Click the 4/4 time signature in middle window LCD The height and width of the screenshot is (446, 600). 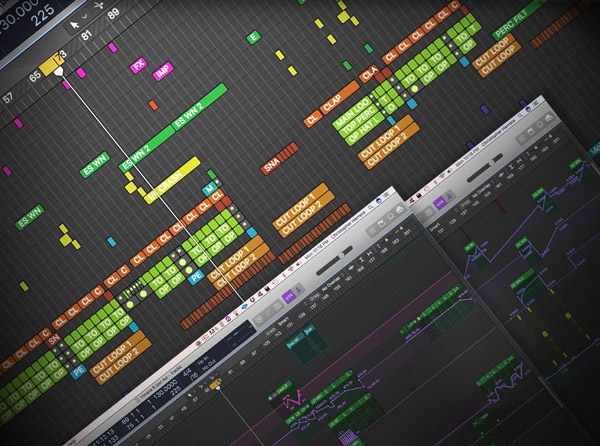tap(187, 371)
